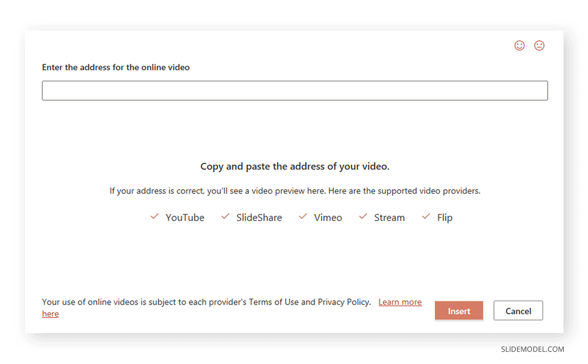Click the underlined 'here' link text

pos(50,314)
